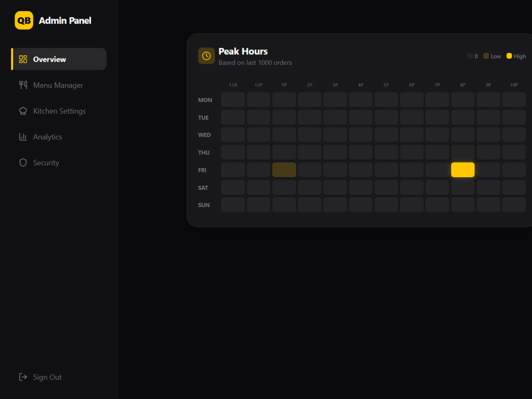Click the '11A' column header
This screenshot has width=532, height=399.
pyautogui.click(x=233, y=85)
